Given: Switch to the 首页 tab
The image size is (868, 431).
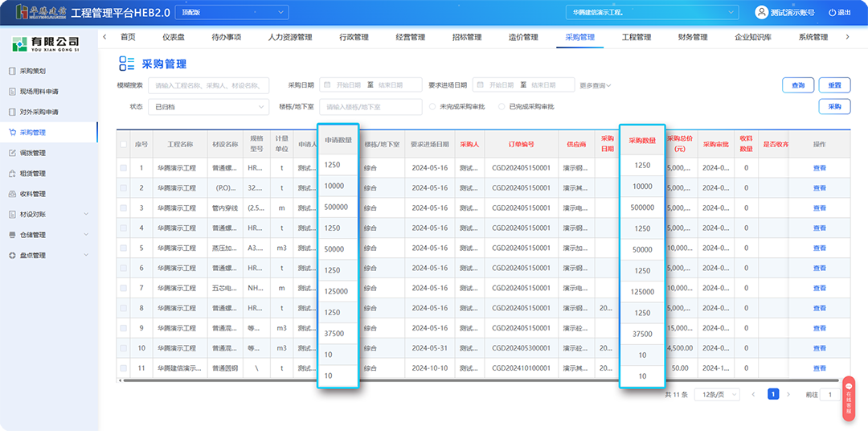Looking at the screenshot, I should [x=128, y=37].
